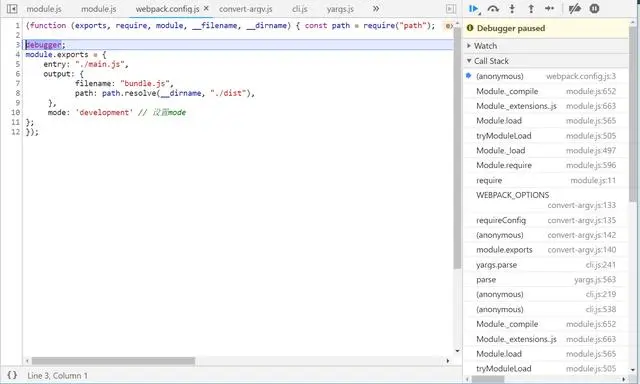Step over next function call

[493, 9]
